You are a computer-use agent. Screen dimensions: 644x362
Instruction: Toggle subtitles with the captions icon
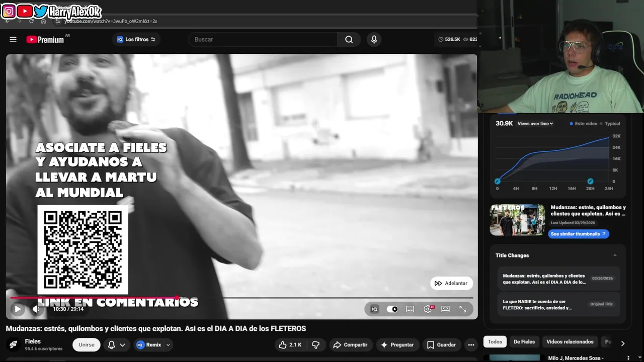click(410, 309)
